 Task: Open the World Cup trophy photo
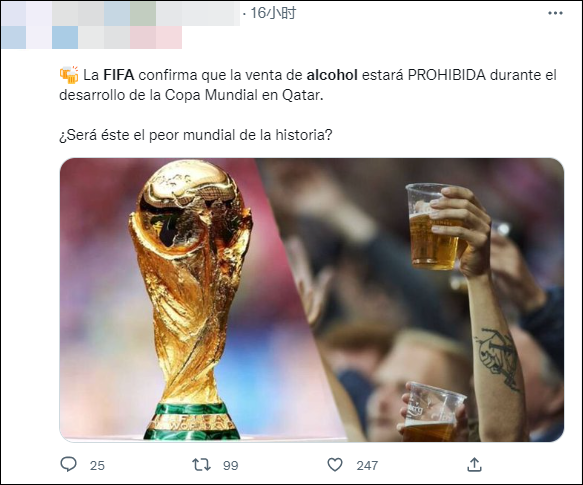pyautogui.click(x=190, y=300)
